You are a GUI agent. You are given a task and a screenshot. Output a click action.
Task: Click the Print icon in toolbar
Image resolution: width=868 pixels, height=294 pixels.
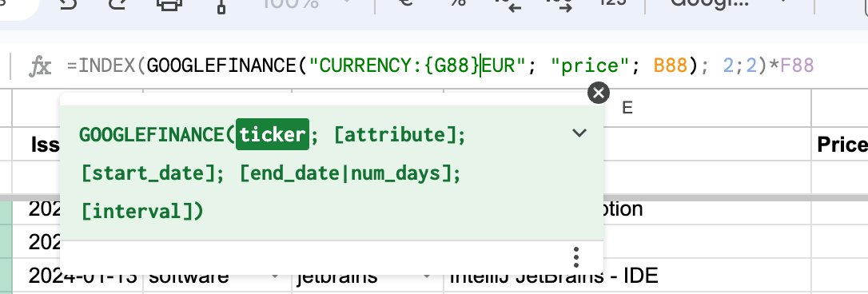pyautogui.click(x=169, y=5)
